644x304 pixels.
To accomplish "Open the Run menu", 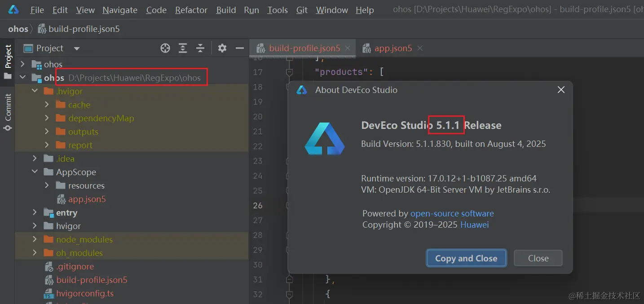I will click(x=251, y=10).
